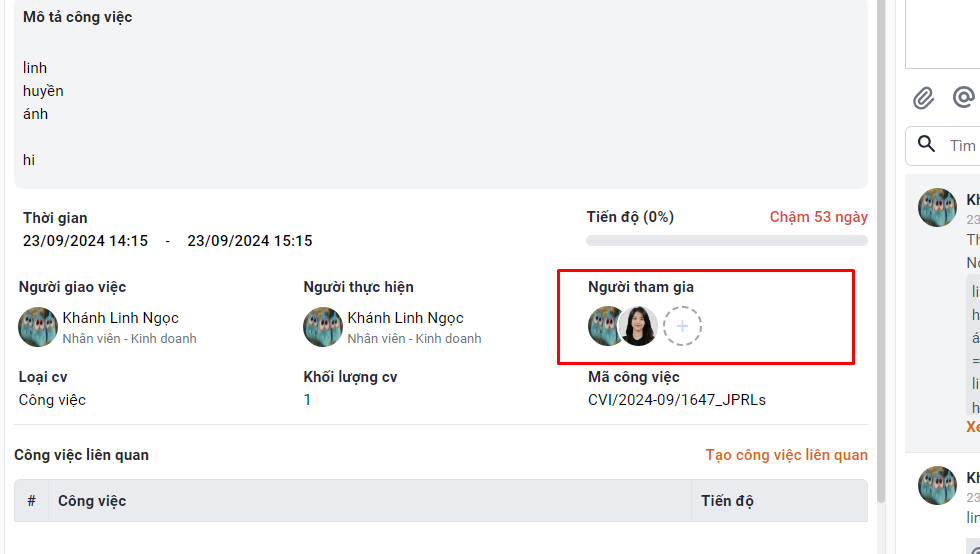Click the Người giao việc avatar

[38, 327]
